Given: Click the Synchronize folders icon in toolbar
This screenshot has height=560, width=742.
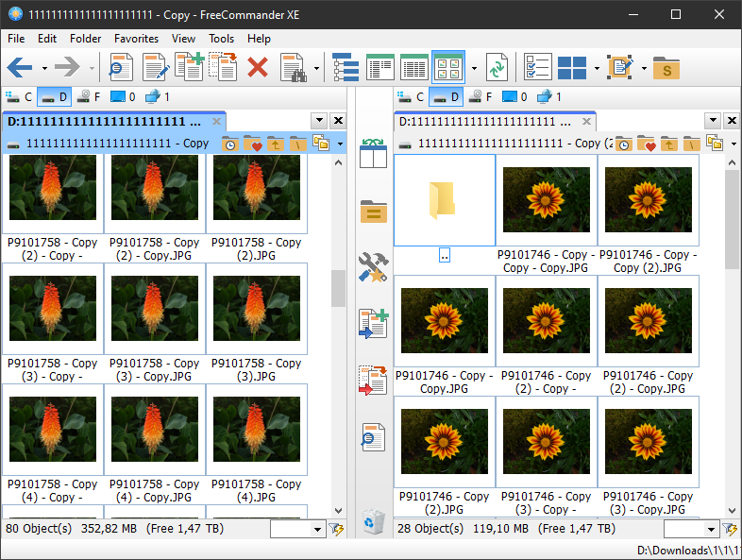Looking at the screenshot, I should (497, 68).
